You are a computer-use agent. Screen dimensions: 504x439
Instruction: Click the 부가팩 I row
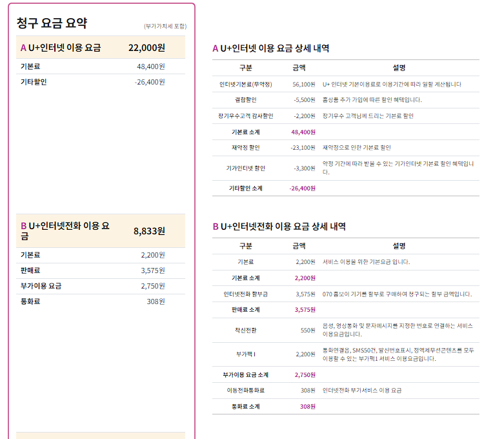[345, 354]
